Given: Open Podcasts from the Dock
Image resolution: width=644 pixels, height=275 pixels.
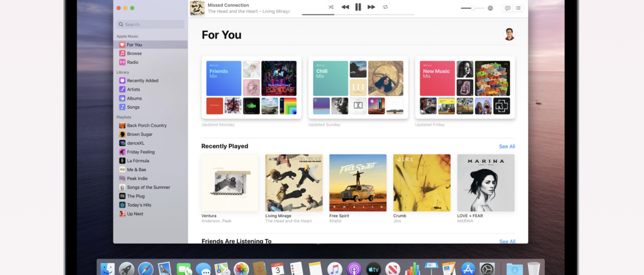Looking at the screenshot, I should click(354, 269).
